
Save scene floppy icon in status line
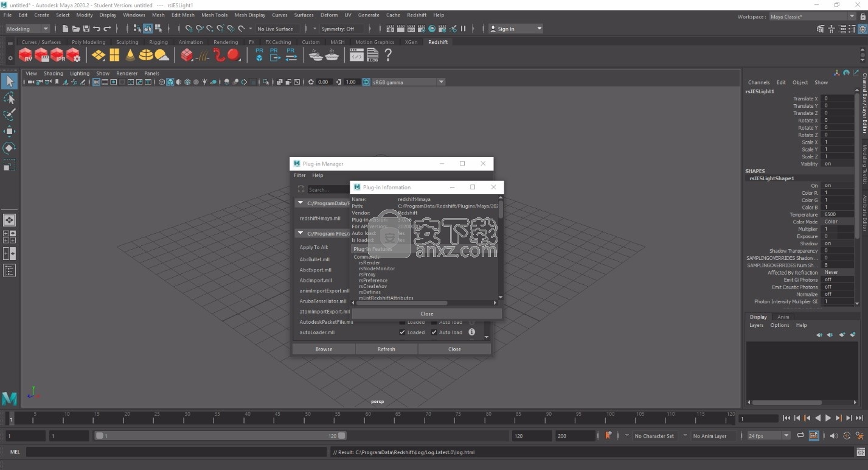(86, 29)
